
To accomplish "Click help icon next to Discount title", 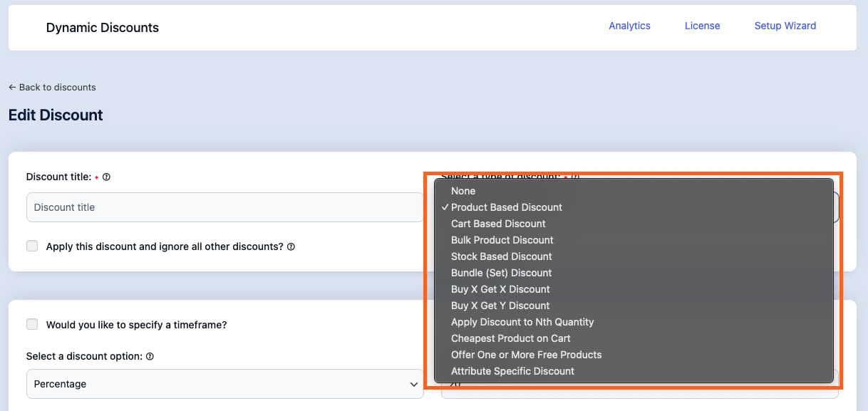I will pos(106,177).
